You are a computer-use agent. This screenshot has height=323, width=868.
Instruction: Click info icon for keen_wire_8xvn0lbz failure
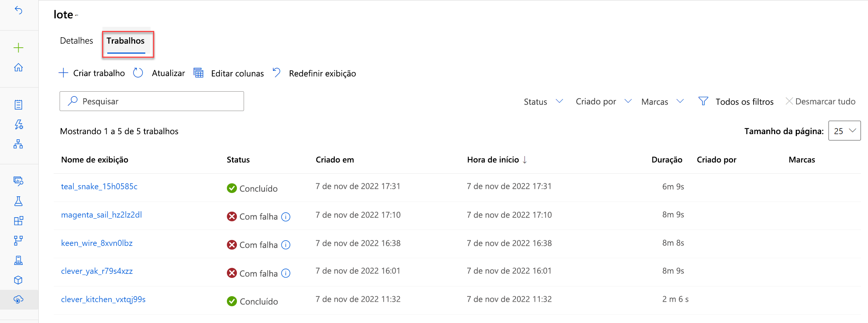tap(286, 245)
